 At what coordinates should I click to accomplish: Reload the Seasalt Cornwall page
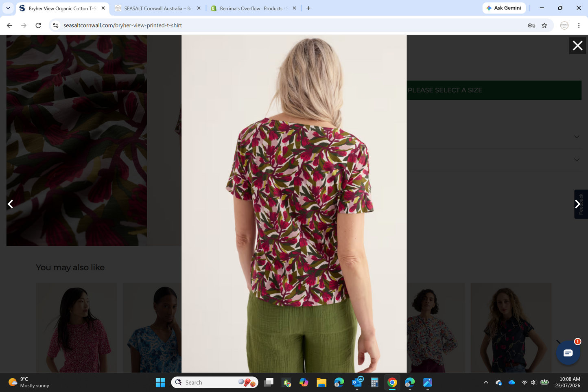pyautogui.click(x=38, y=25)
